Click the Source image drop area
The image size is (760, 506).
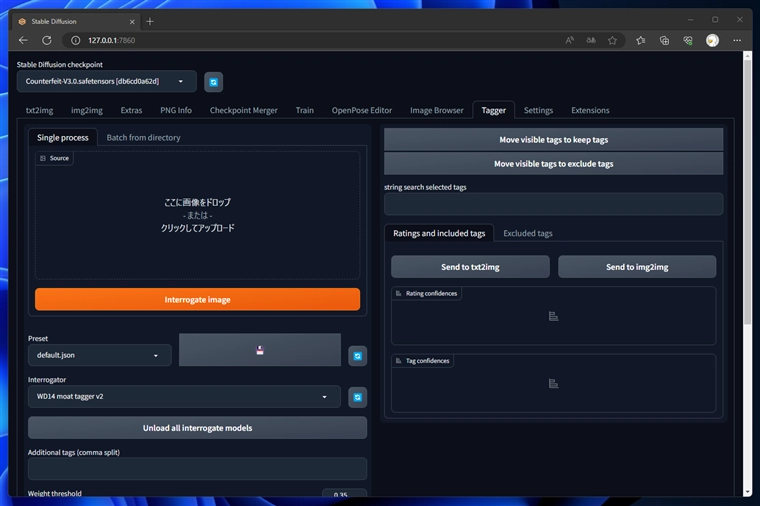pos(197,215)
